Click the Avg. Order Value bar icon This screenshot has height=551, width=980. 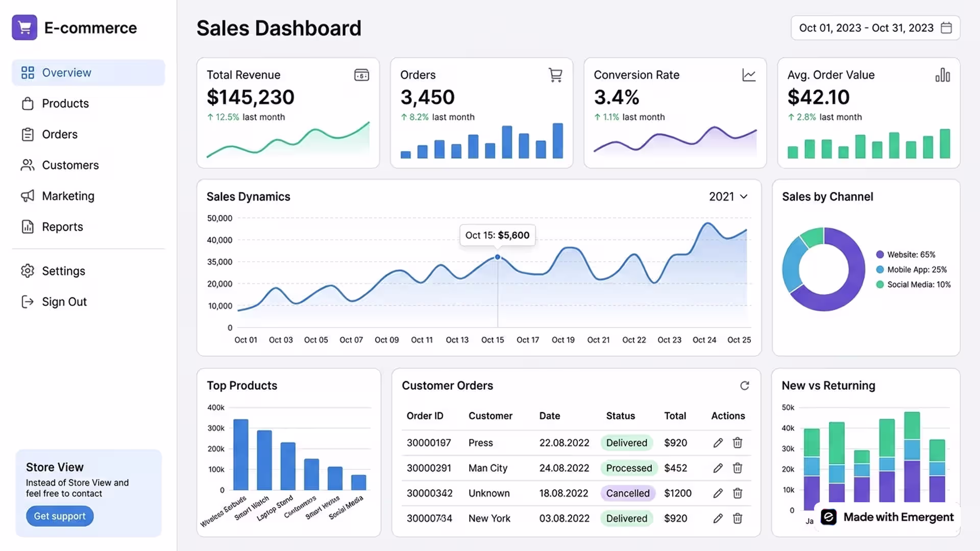coord(943,75)
